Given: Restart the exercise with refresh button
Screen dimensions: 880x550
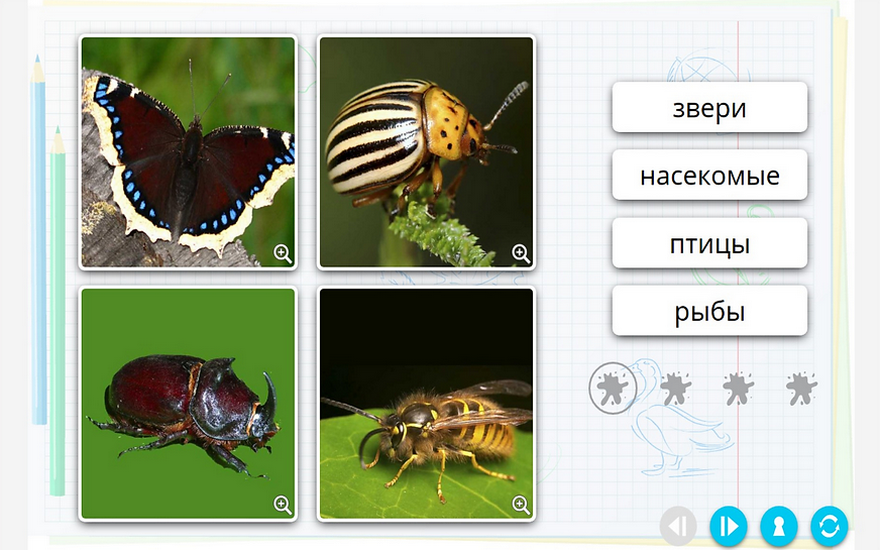Looking at the screenshot, I should [x=829, y=526].
